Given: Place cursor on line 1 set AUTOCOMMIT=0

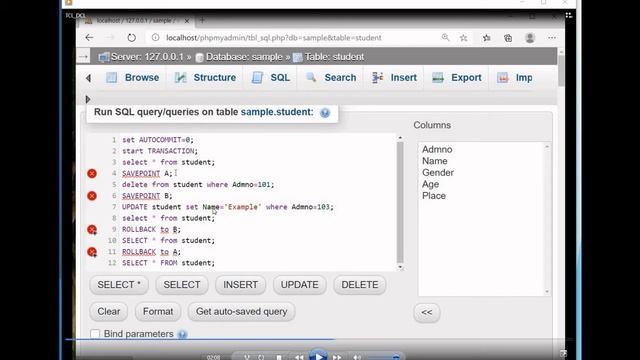Looking at the screenshot, I should pyautogui.click(x=158, y=140).
